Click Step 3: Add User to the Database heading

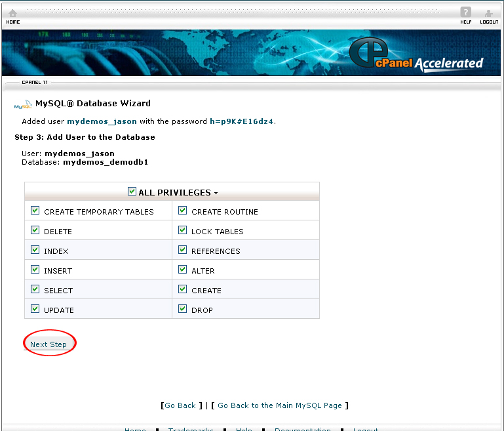pos(85,137)
